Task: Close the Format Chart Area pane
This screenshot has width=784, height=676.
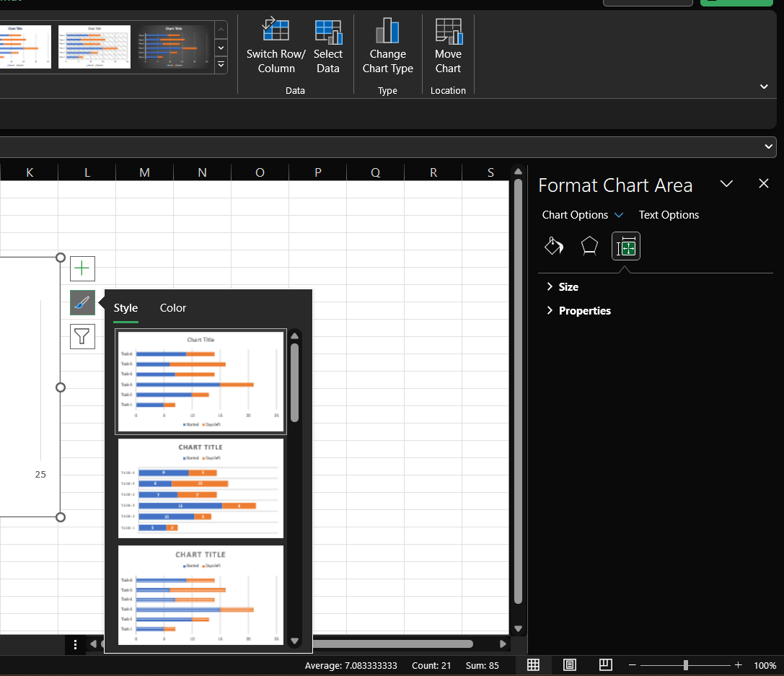Action: coord(764,184)
